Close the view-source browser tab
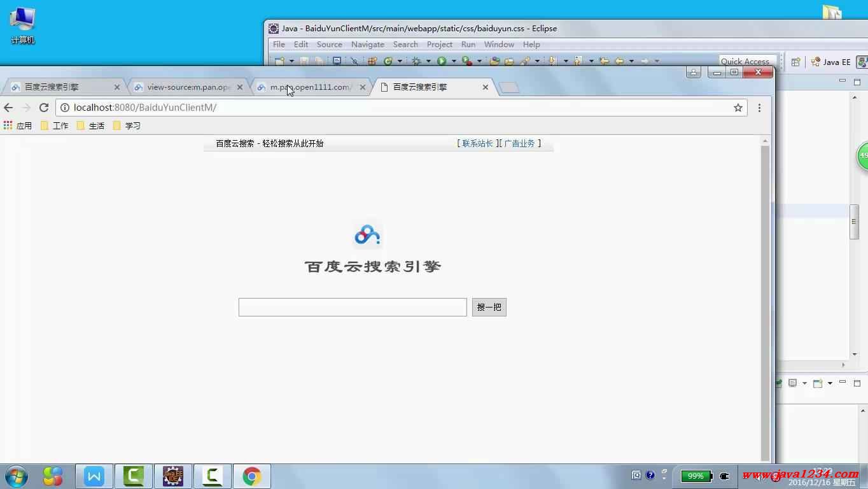 click(240, 87)
